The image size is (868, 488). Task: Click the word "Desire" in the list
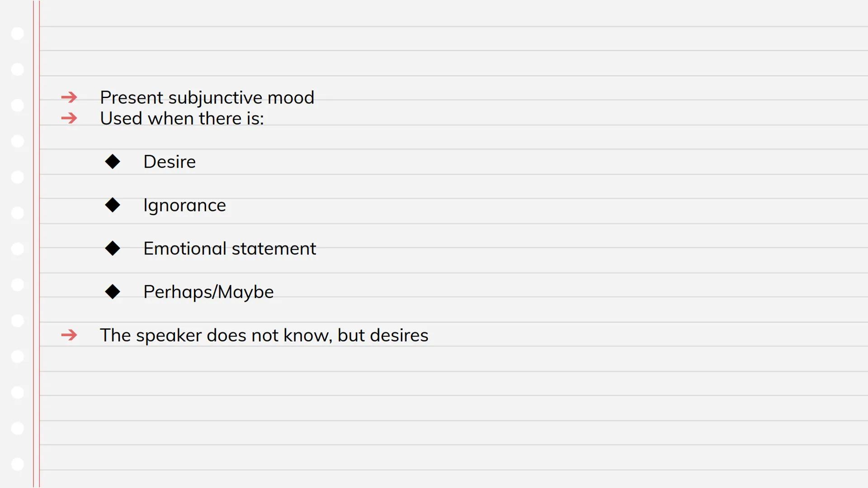pyautogui.click(x=169, y=162)
